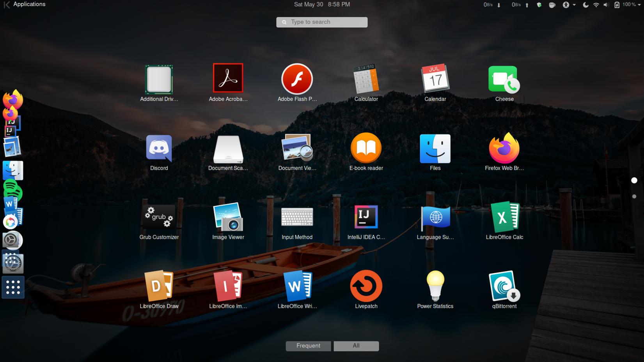644x362 pixels.
Task: Toggle night light with the moon icon
Action: [x=585, y=5]
